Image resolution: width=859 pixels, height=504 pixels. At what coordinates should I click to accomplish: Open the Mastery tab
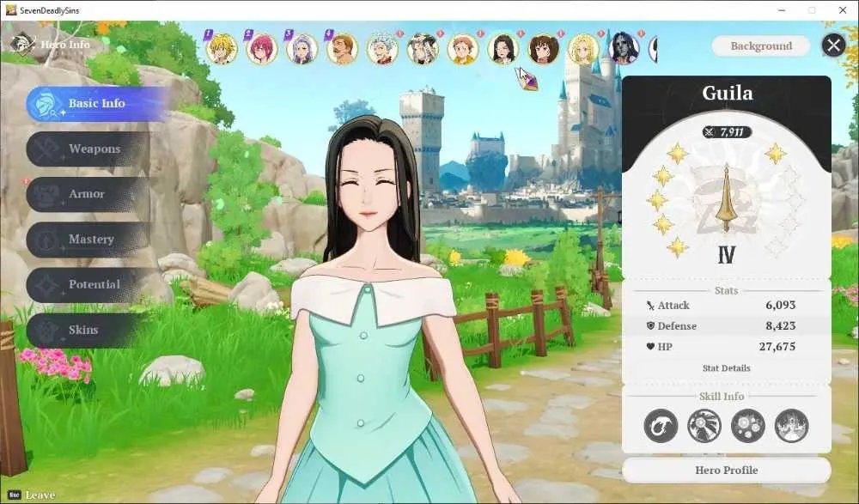coord(88,240)
